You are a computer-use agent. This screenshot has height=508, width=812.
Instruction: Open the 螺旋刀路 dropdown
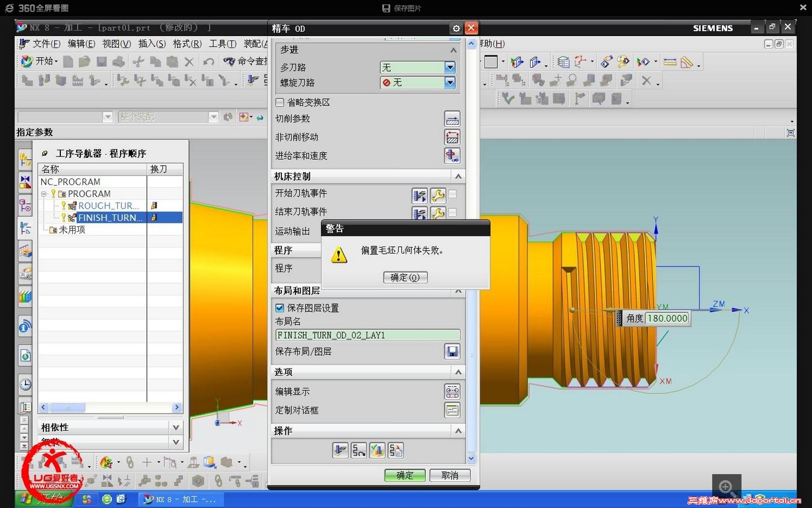pyautogui.click(x=449, y=83)
